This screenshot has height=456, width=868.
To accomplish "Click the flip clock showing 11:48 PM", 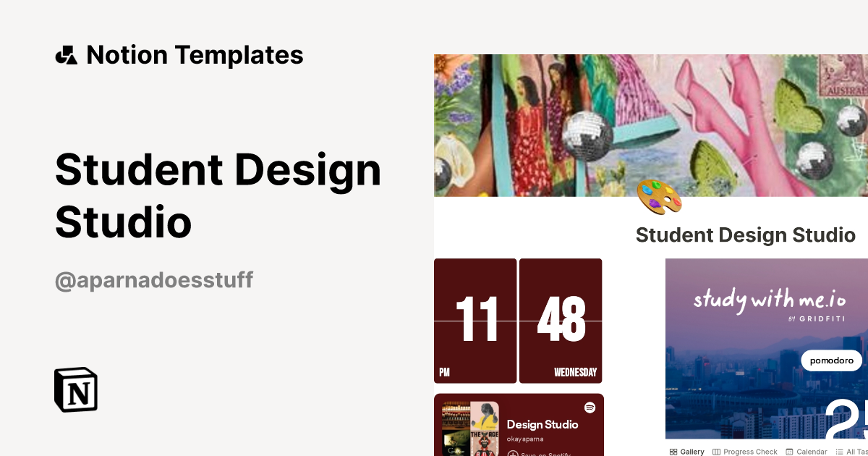I will click(x=518, y=321).
